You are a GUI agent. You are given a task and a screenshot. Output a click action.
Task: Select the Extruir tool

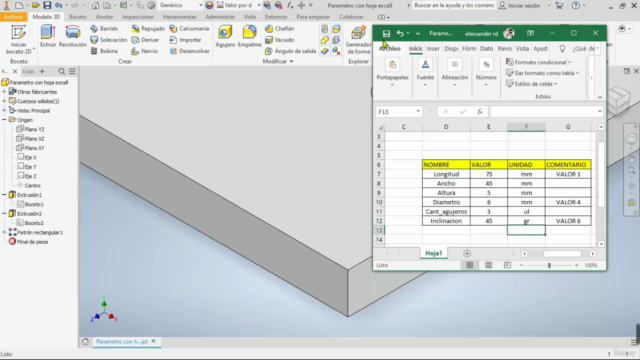tap(48, 36)
